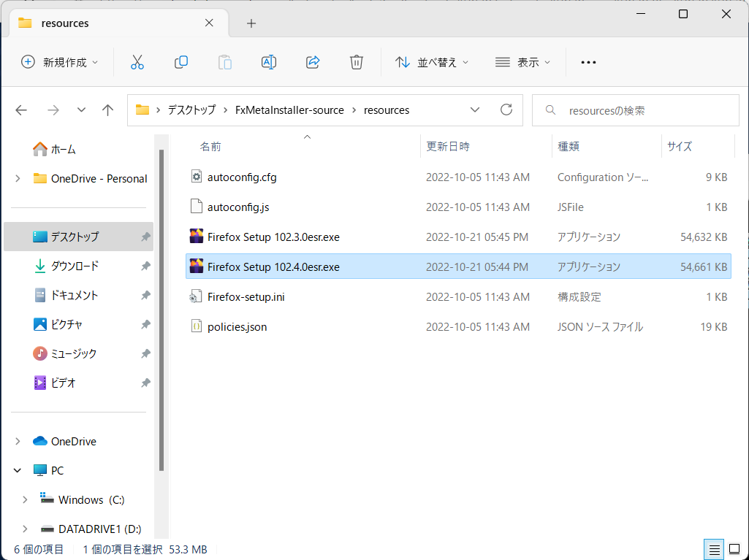
Task: Expand the OneDrive node in sidebar
Action: (18, 441)
